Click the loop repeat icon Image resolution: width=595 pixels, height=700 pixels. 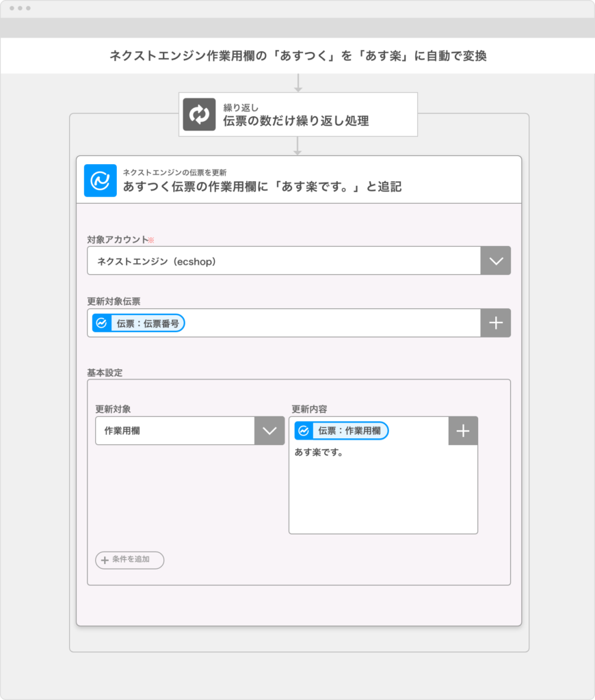(x=199, y=114)
